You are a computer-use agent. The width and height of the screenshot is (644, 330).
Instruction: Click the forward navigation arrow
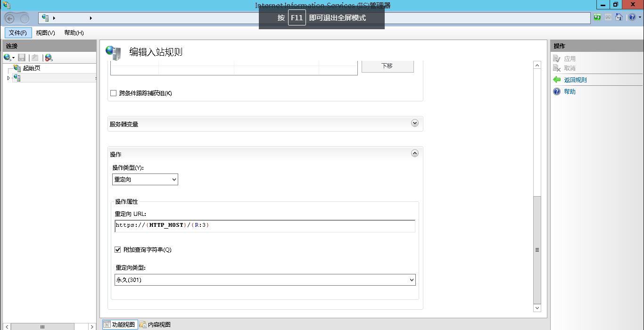click(25, 18)
